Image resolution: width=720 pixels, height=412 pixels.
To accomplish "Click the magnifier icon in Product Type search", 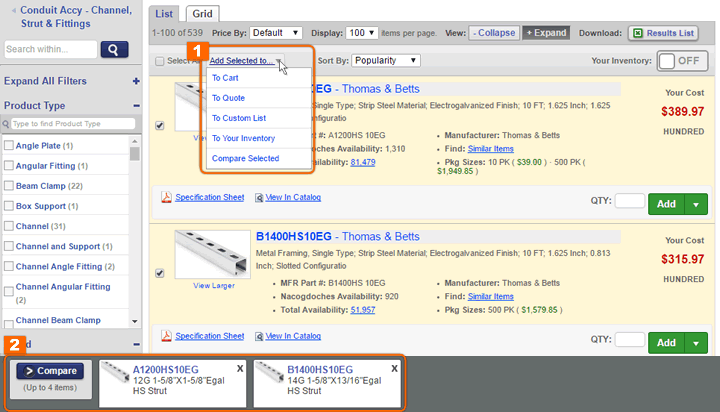I will pyautogui.click(x=6, y=124).
